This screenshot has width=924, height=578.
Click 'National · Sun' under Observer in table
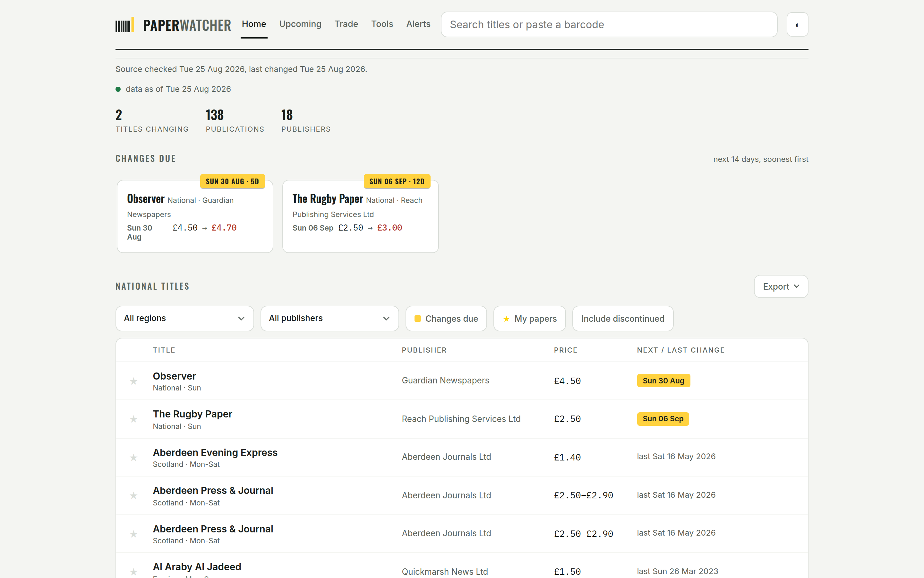tap(177, 388)
